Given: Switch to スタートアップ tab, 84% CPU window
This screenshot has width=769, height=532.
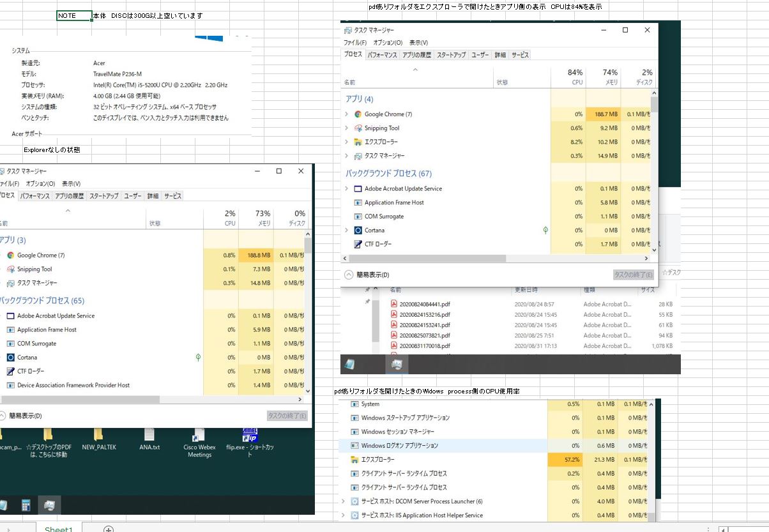Looking at the screenshot, I should [x=452, y=56].
